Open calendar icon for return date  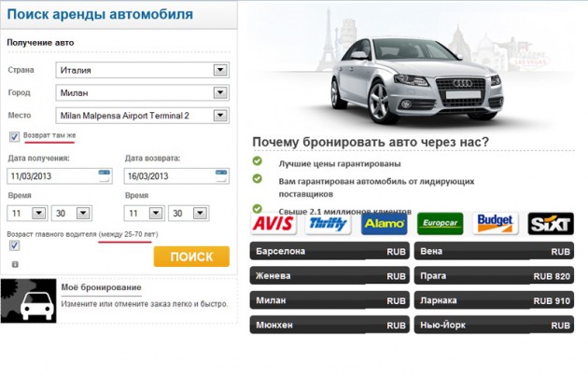pyautogui.click(x=221, y=175)
